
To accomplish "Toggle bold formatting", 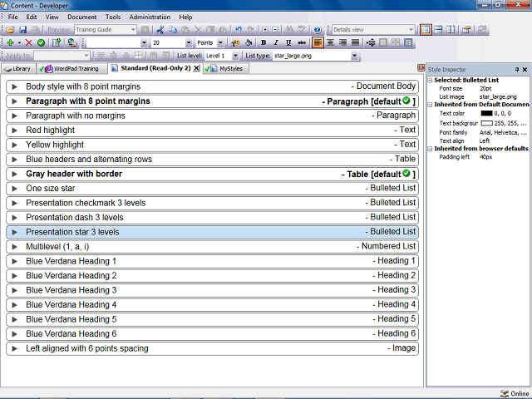I will (264, 42).
